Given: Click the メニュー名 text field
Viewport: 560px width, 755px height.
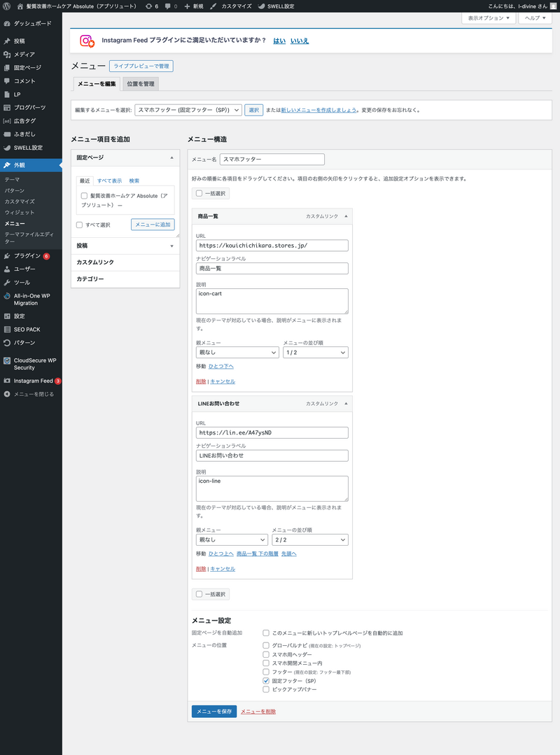Looking at the screenshot, I should click(272, 160).
